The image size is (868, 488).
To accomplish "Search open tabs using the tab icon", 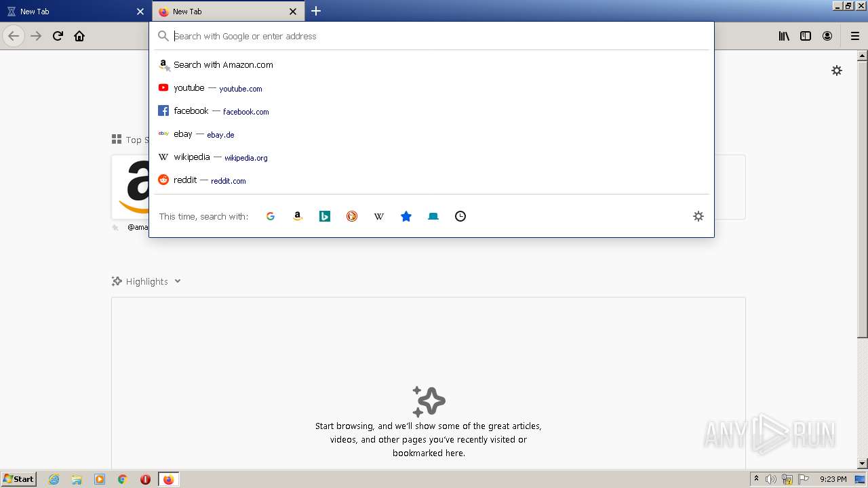I will coord(433,216).
